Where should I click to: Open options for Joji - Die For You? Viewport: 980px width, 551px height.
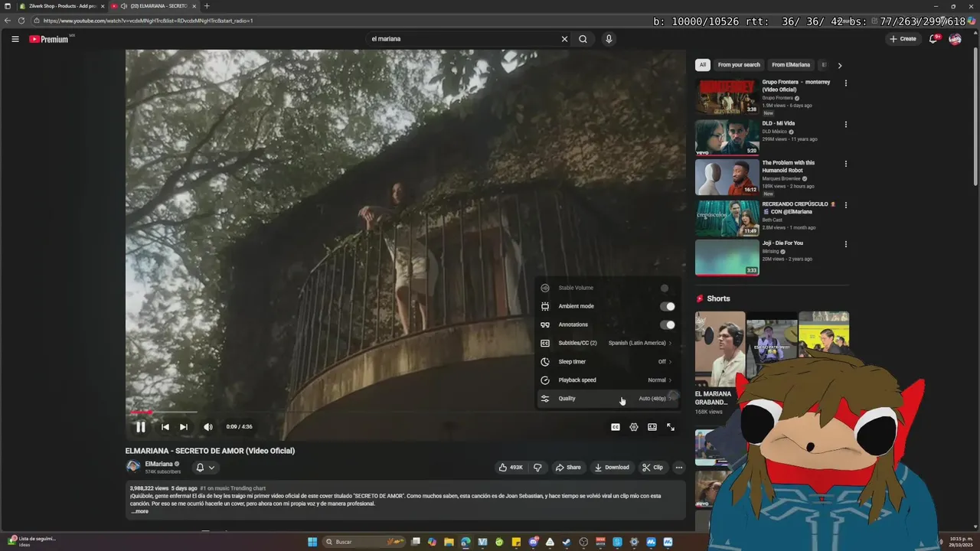(x=846, y=244)
